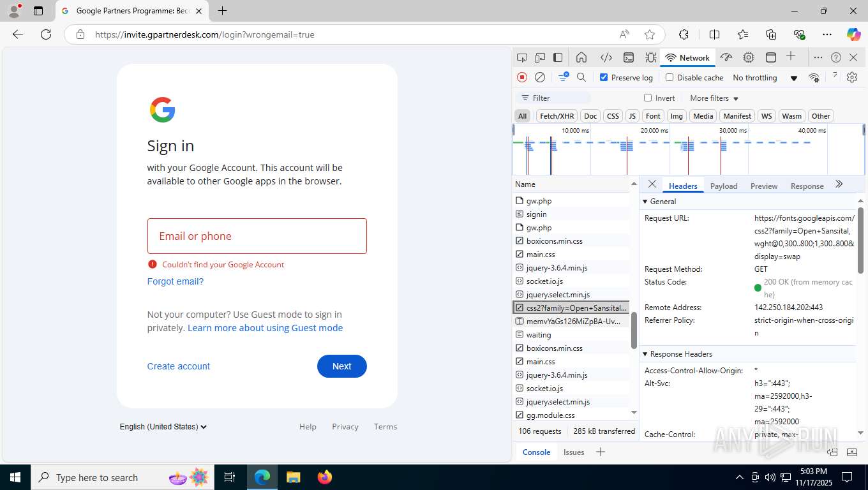Image resolution: width=868 pixels, height=490 pixels.
Task: Open the Performance gauge icon panel
Action: click(x=726, y=57)
